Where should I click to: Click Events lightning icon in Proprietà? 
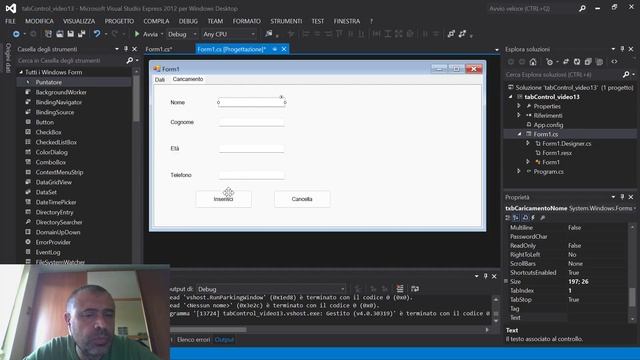click(533, 218)
